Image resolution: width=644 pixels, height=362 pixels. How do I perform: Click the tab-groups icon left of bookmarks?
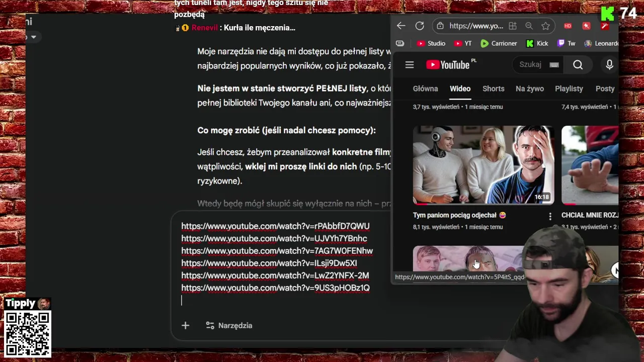pos(400,43)
